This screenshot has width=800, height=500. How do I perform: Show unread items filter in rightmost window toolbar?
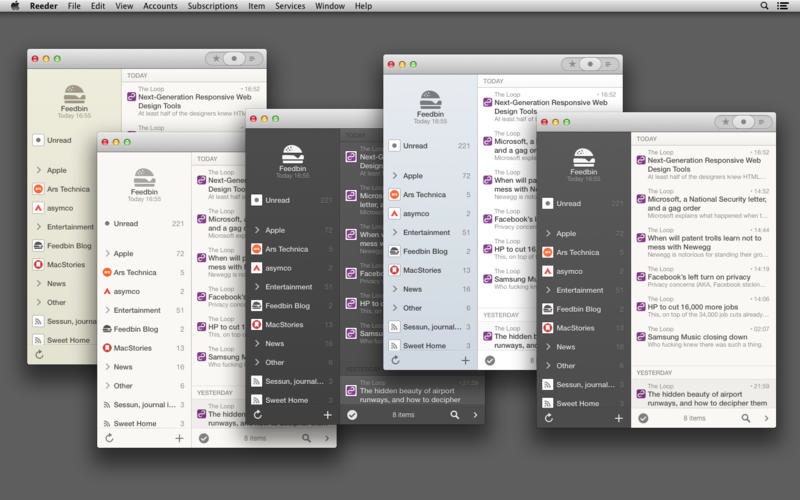743,122
